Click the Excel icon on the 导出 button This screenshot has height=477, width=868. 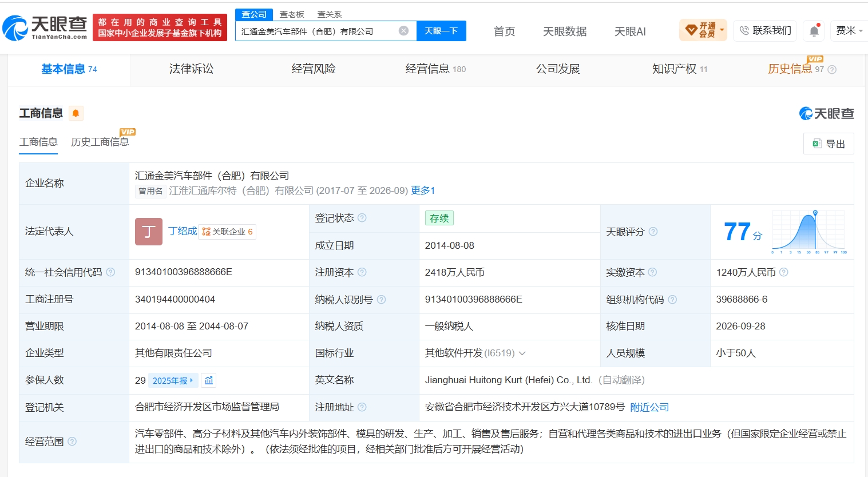point(817,144)
